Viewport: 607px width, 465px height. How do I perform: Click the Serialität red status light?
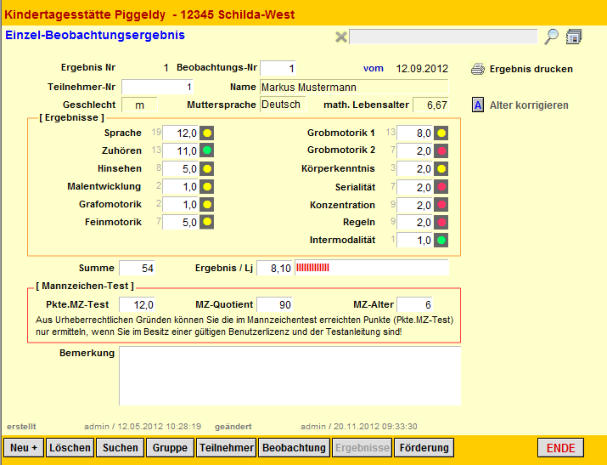(441, 187)
